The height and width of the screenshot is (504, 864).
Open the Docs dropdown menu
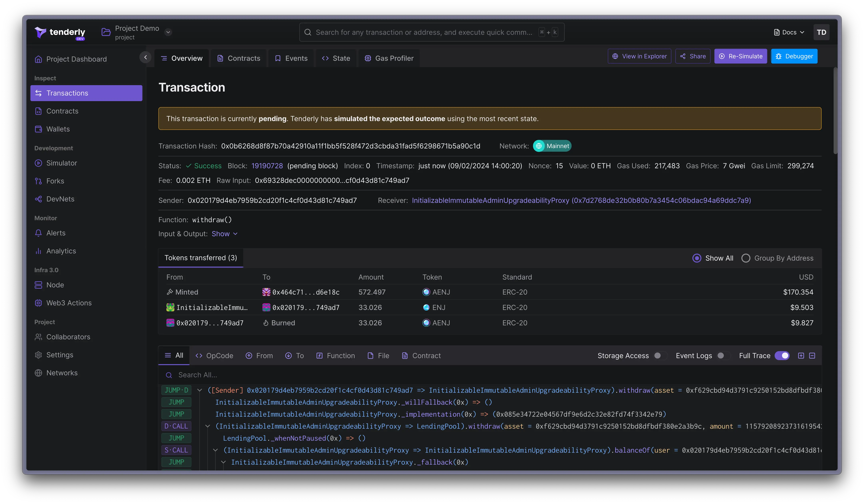pyautogui.click(x=789, y=32)
